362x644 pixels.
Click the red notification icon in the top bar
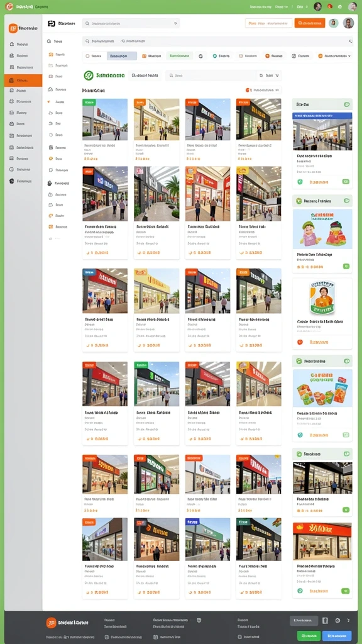[x=329, y=6]
